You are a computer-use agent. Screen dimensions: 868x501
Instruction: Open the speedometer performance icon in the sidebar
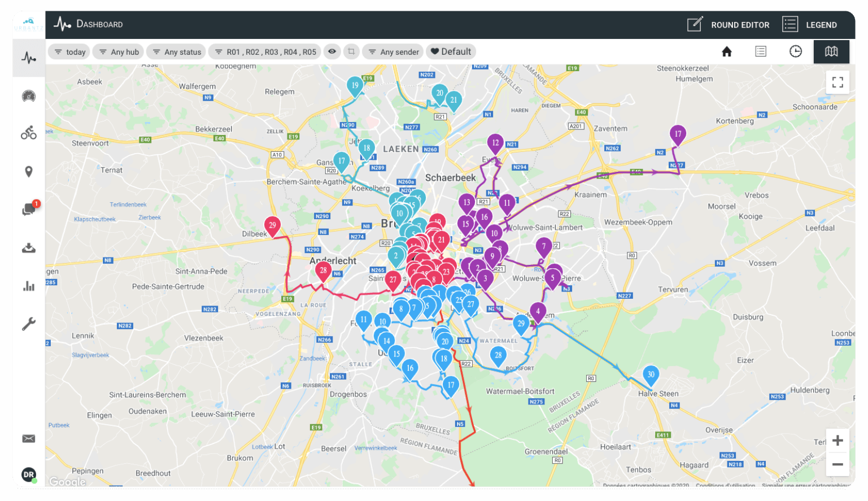[28, 96]
